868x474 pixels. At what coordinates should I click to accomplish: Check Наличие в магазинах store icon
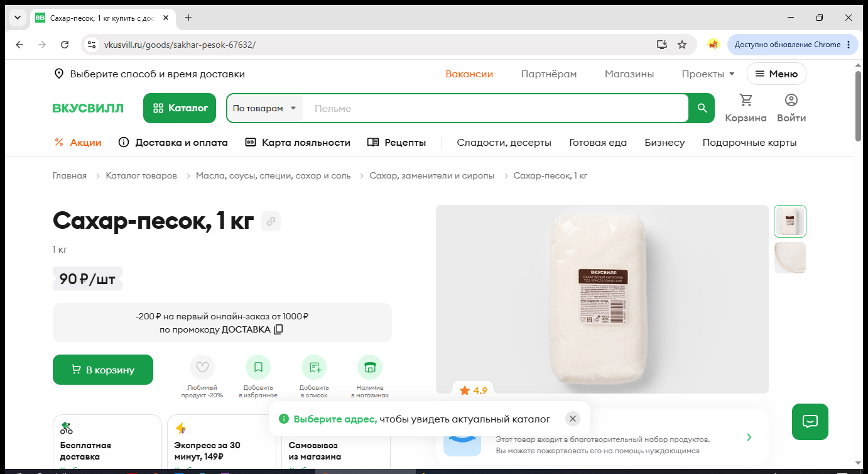pos(370,367)
